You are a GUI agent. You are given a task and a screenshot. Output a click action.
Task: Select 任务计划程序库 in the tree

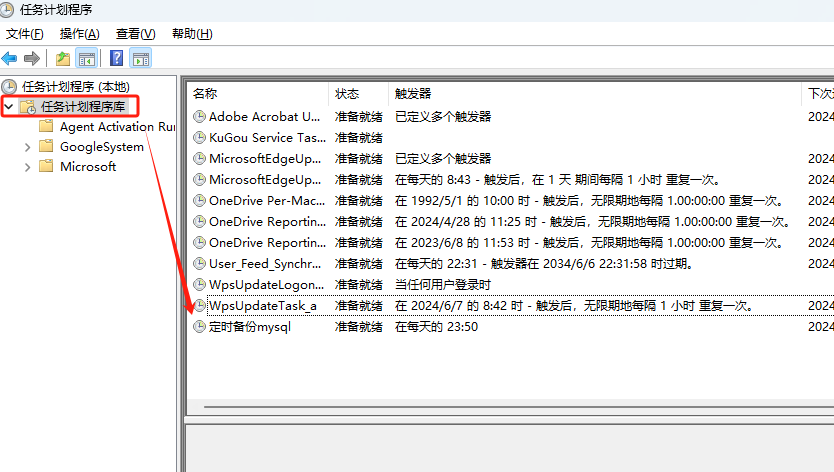[82, 106]
